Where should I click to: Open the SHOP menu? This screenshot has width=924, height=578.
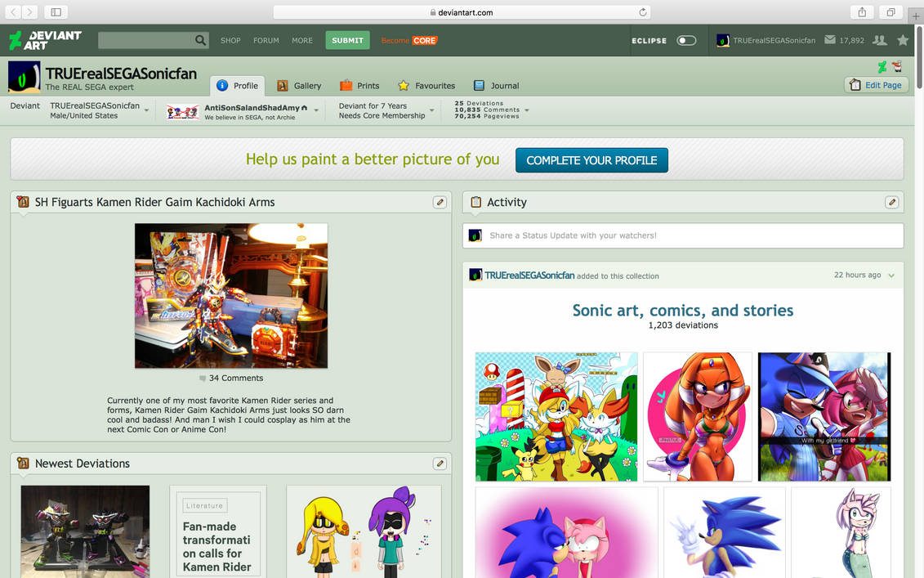pyautogui.click(x=230, y=41)
